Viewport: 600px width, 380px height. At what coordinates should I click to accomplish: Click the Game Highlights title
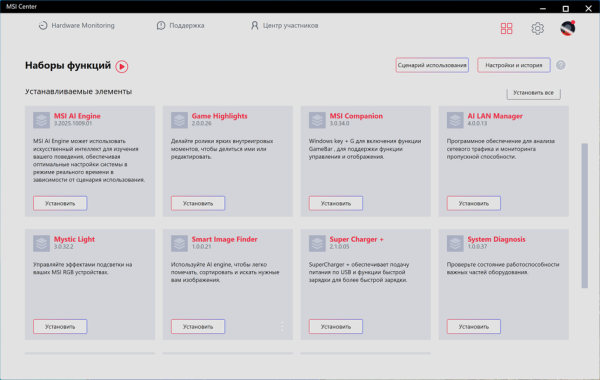click(x=219, y=116)
